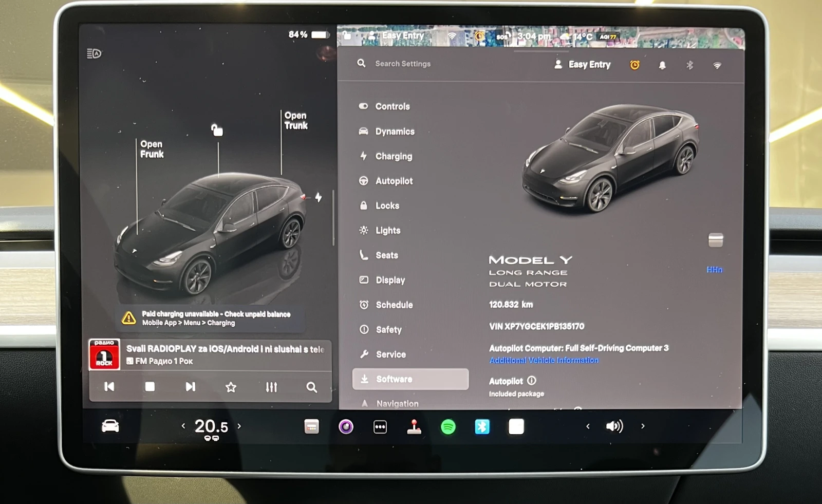Screen dimensions: 822x504
Task: Select Charging in the settings menu
Action: tap(394, 156)
